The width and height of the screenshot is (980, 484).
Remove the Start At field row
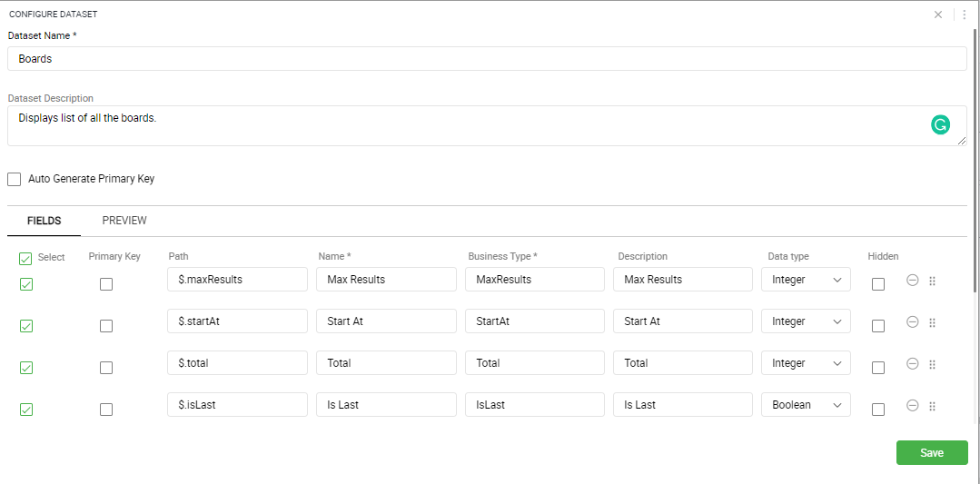(913, 322)
